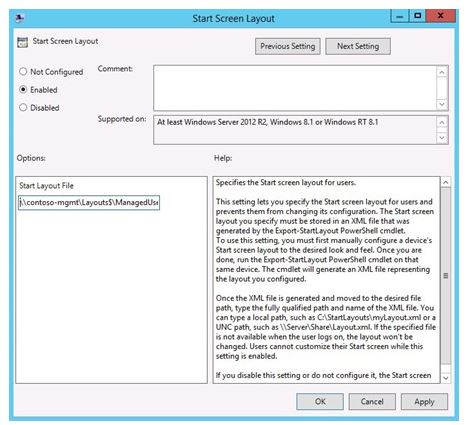This screenshot has width=466, height=425.
Task: Click Comment box scroll down arrow
Action: (x=442, y=104)
